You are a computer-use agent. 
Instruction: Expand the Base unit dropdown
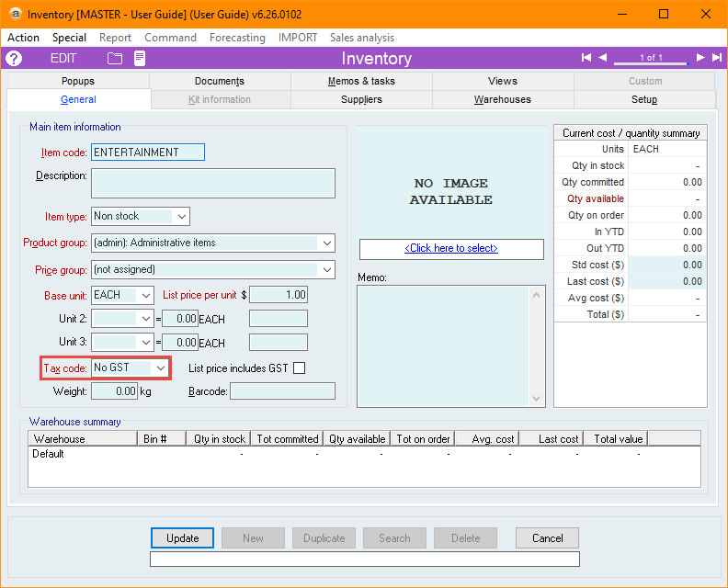point(146,295)
